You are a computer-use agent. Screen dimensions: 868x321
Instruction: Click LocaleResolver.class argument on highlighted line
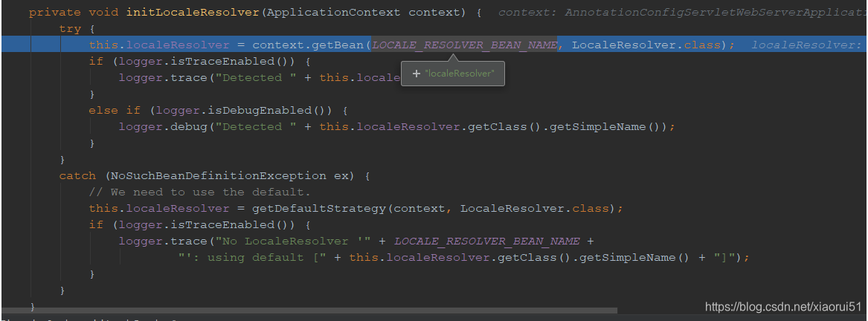[x=646, y=45]
